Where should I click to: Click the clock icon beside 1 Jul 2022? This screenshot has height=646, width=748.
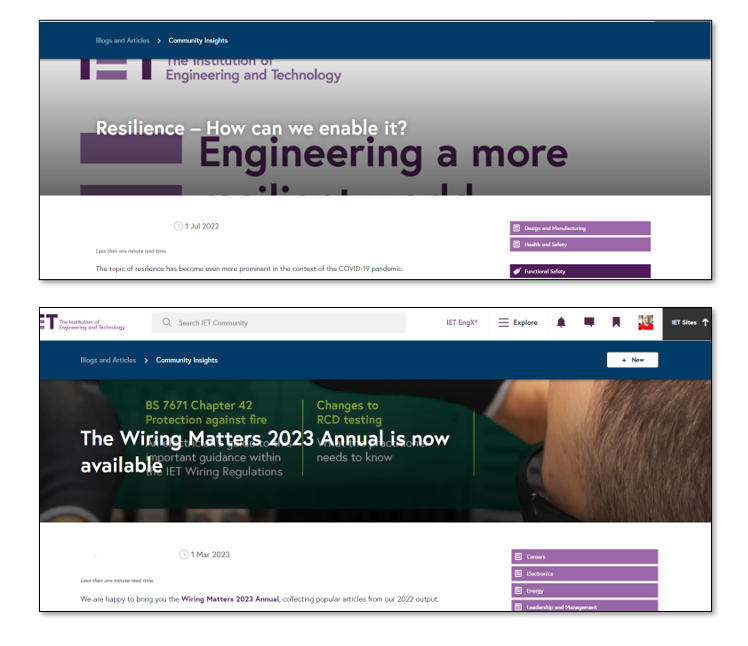tap(178, 226)
